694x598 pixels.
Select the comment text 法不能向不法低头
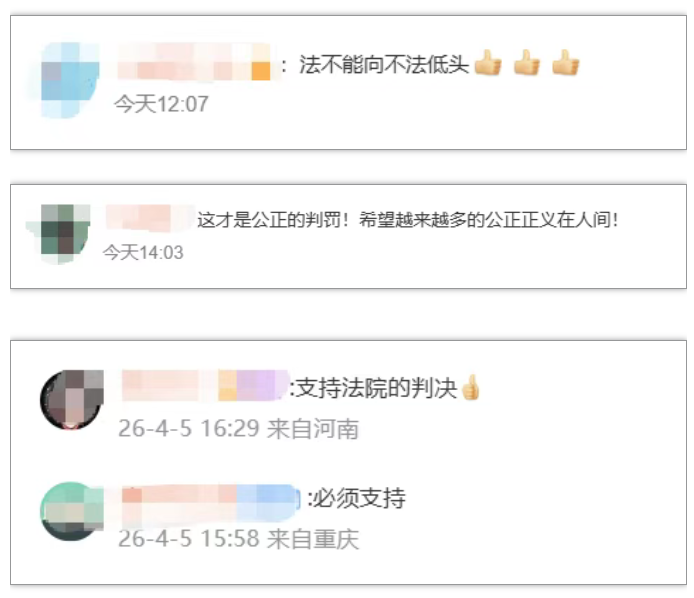pos(384,65)
